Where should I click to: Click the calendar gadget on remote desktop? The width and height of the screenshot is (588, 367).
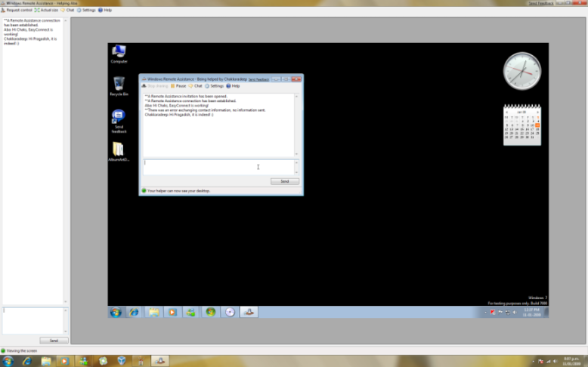tap(522, 125)
